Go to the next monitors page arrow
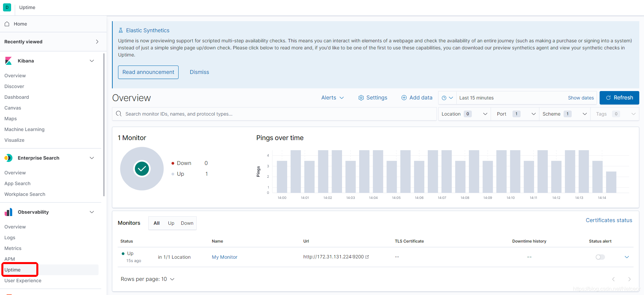This screenshot has height=295, width=644. pyautogui.click(x=629, y=279)
